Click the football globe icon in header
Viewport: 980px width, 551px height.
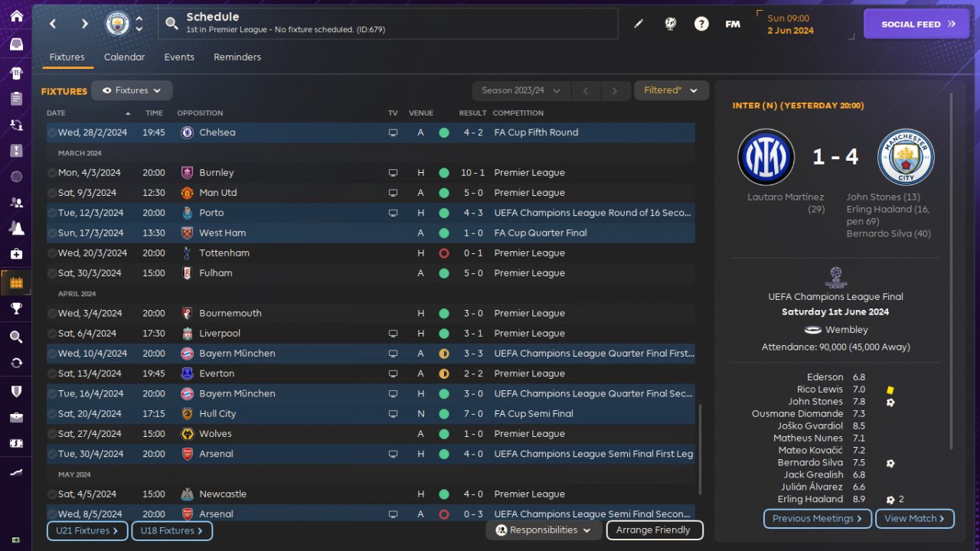[x=671, y=24]
